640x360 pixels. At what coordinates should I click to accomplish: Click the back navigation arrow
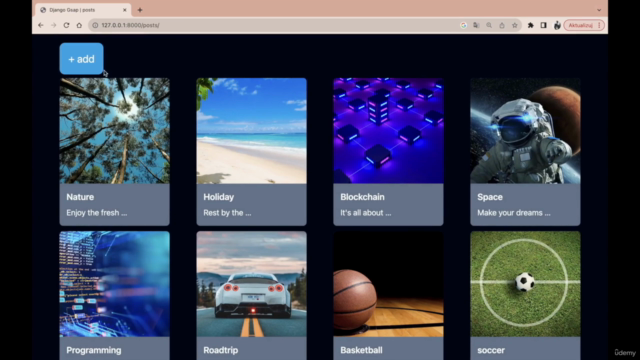click(41, 25)
